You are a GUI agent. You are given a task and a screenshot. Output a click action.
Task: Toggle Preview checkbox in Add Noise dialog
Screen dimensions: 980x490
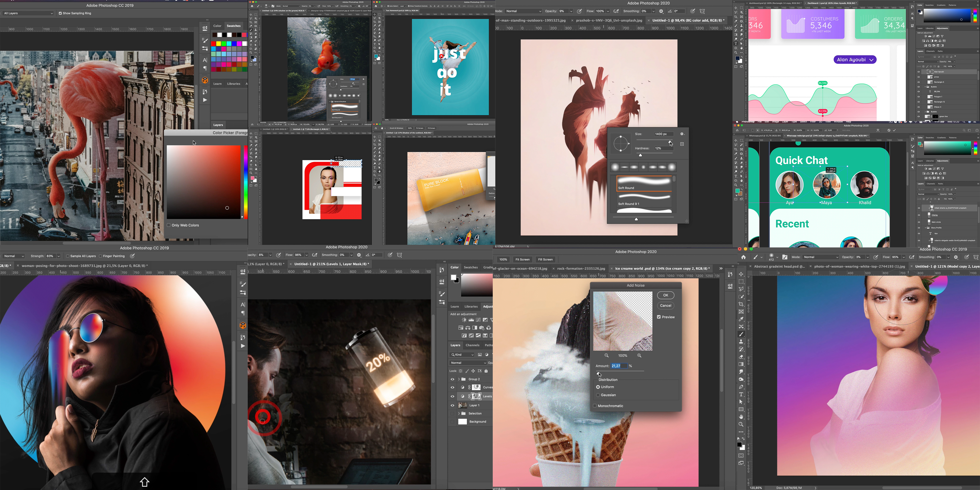tap(659, 317)
